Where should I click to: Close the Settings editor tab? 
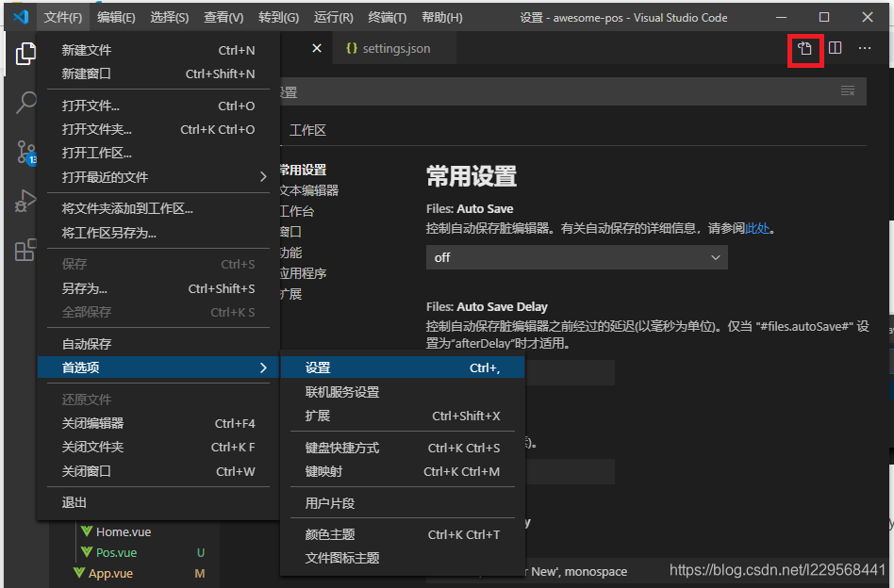pos(317,48)
